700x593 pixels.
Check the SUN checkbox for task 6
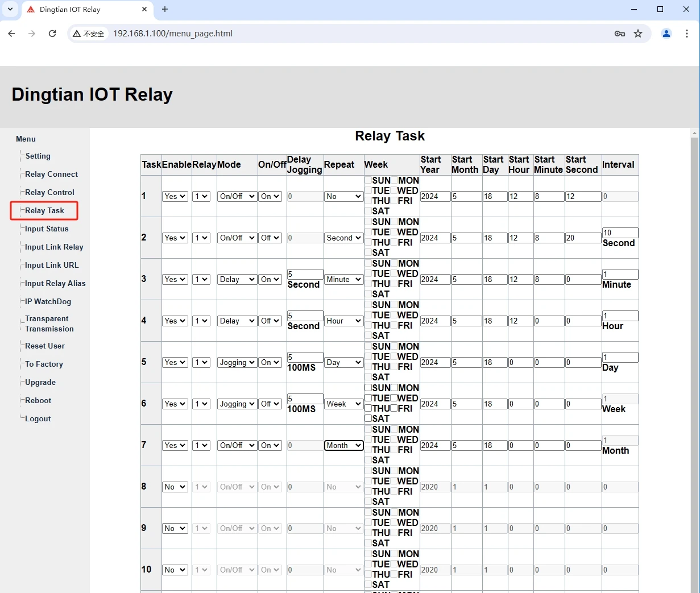click(x=368, y=388)
